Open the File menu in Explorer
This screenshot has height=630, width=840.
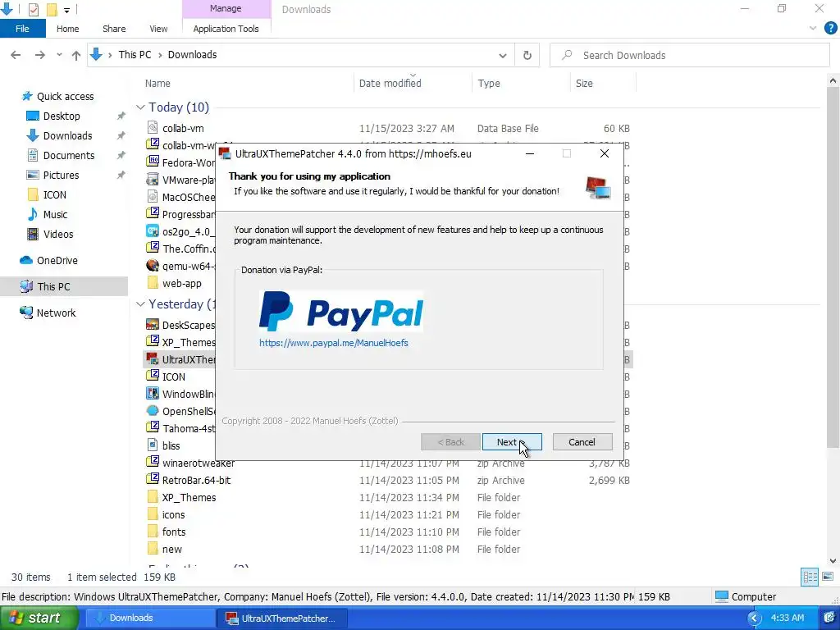coord(22,29)
